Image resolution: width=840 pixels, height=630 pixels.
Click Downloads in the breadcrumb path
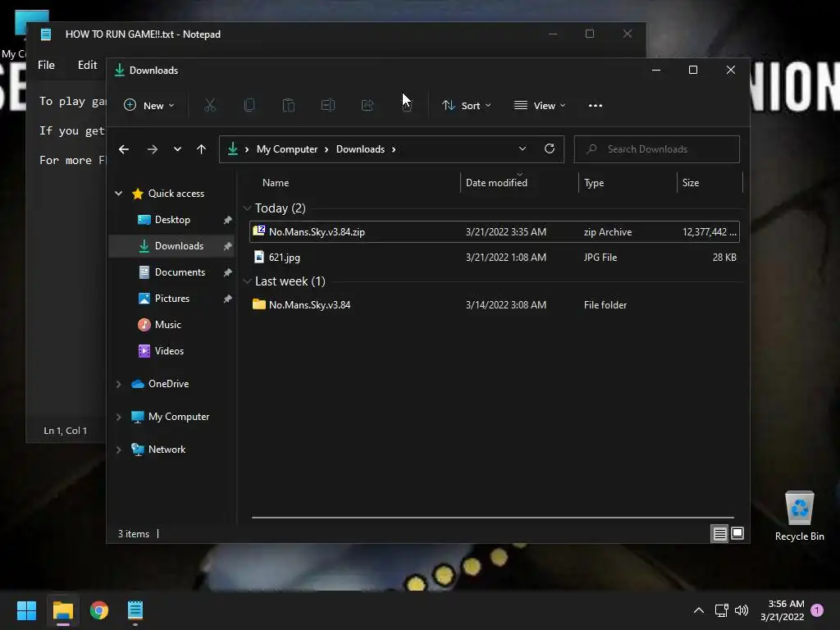pos(360,149)
